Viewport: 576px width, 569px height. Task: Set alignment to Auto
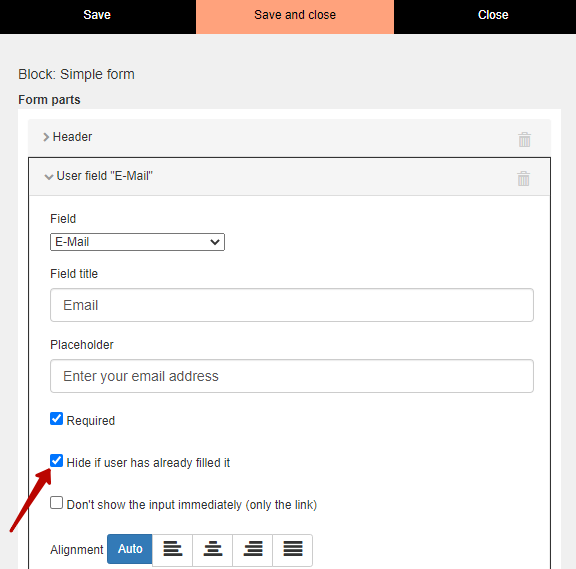point(130,549)
